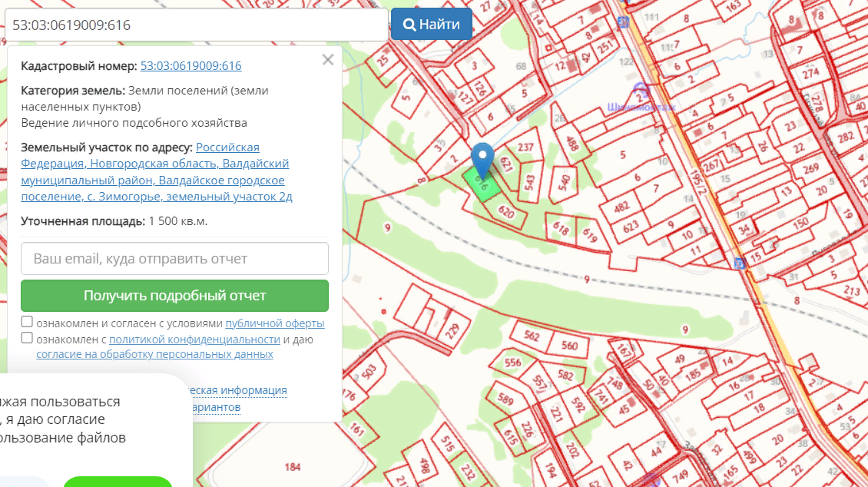Select parcel 488 on the map
This screenshot has height=487, width=868.
[x=572, y=143]
